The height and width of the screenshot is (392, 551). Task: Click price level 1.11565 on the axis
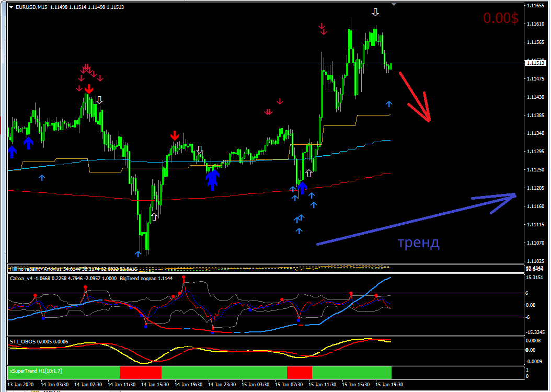click(x=535, y=42)
